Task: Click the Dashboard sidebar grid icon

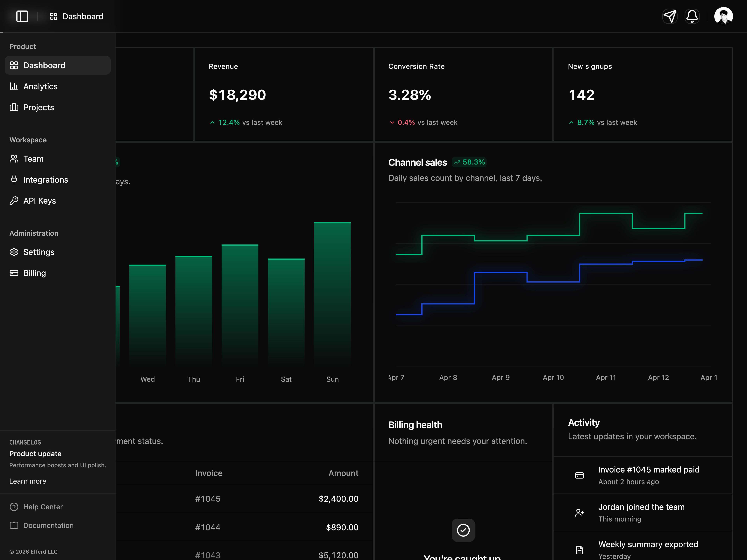Action: (x=14, y=66)
